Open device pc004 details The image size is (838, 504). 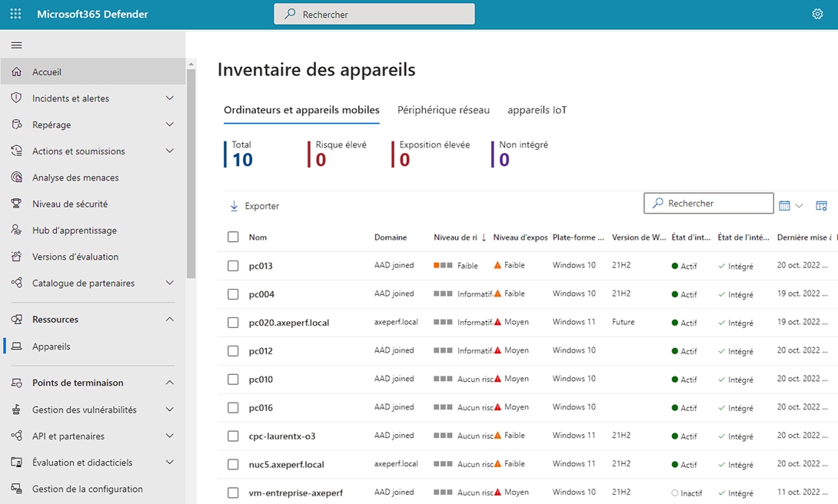(261, 294)
